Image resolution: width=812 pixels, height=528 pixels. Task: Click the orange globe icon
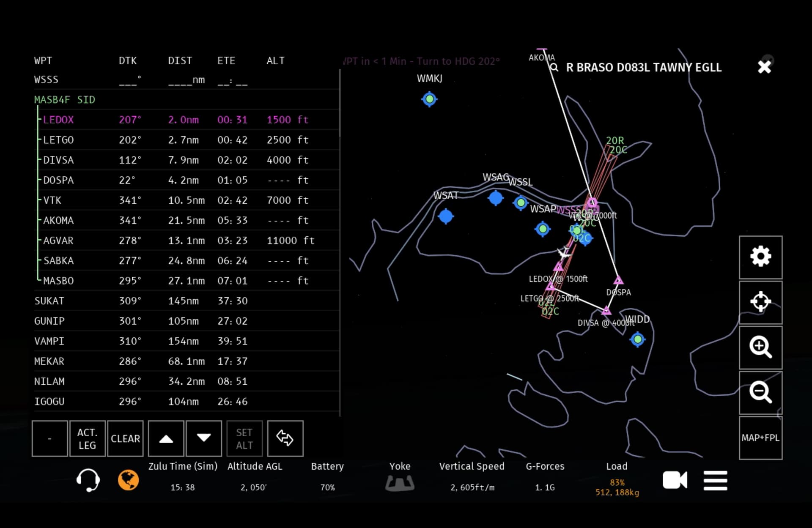128,480
